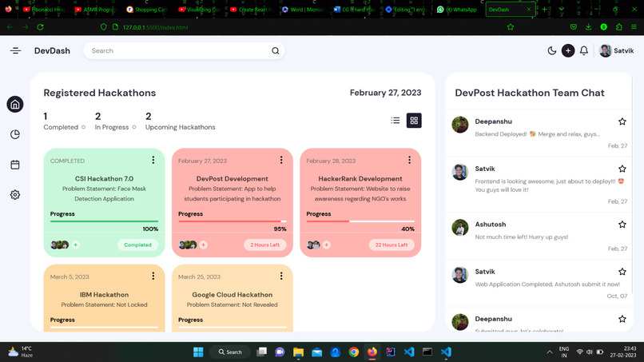Open the browser extensions puzzle icon
This screenshot has width=644, height=362.
619,26
